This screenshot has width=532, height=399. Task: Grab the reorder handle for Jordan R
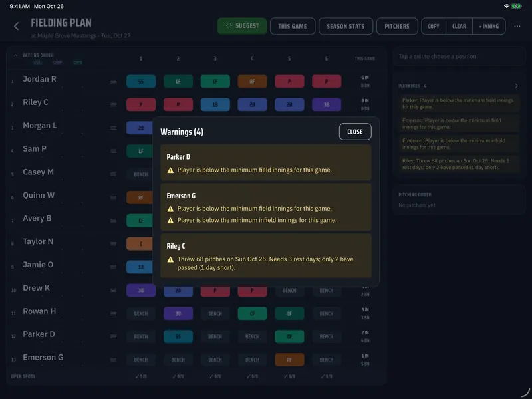pyautogui.click(x=113, y=81)
